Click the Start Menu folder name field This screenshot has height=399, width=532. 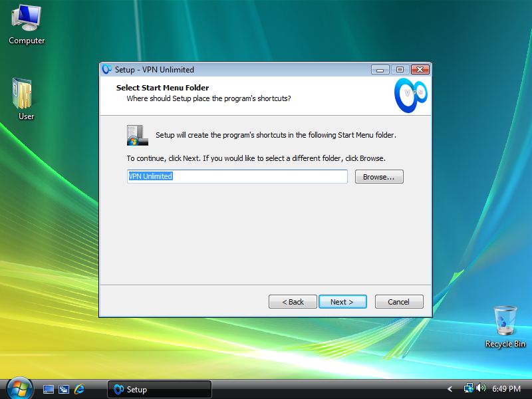click(237, 176)
